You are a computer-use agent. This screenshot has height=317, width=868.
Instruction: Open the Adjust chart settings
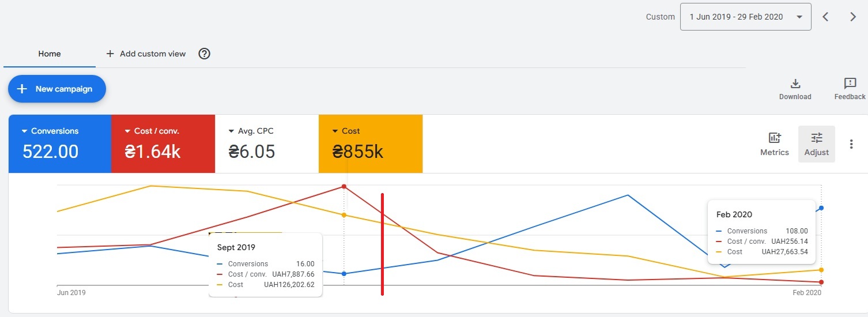[816, 144]
